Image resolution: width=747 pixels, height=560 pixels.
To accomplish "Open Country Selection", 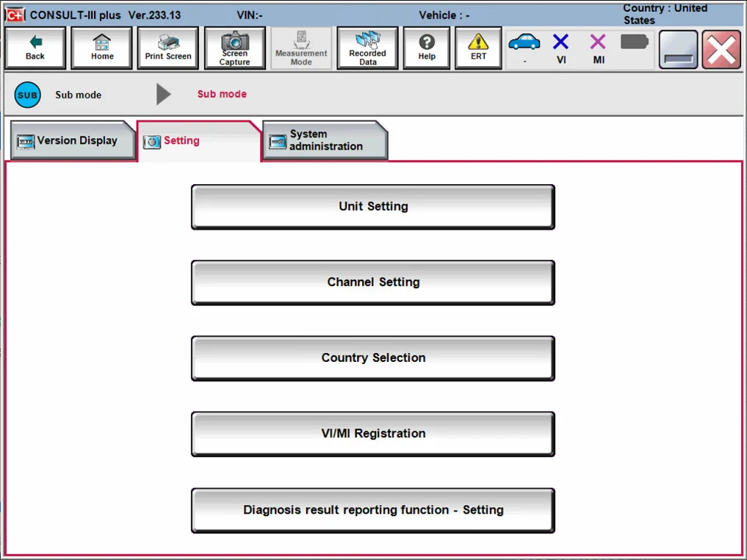I will point(373,358).
